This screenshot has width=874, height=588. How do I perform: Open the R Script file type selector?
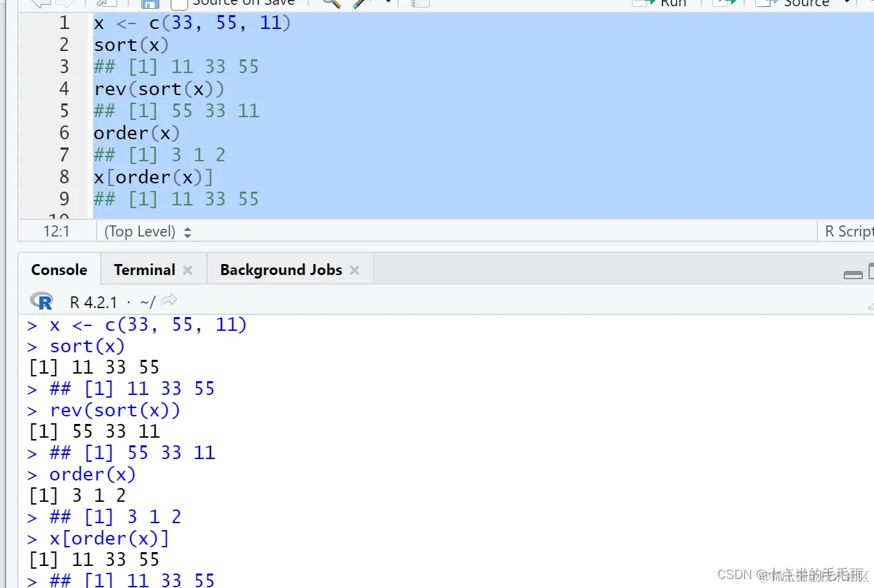[849, 232]
